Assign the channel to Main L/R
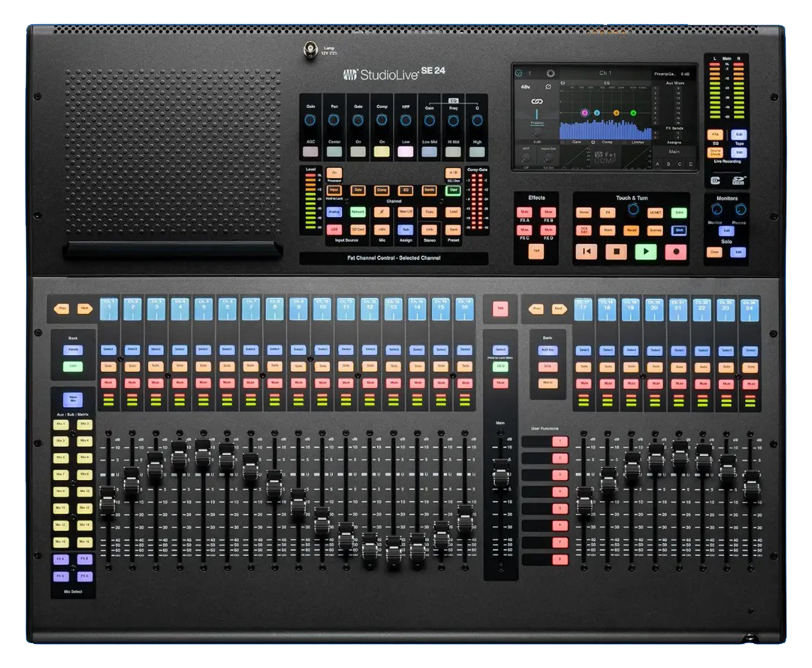The width and height of the screenshot is (812, 668). (x=406, y=212)
